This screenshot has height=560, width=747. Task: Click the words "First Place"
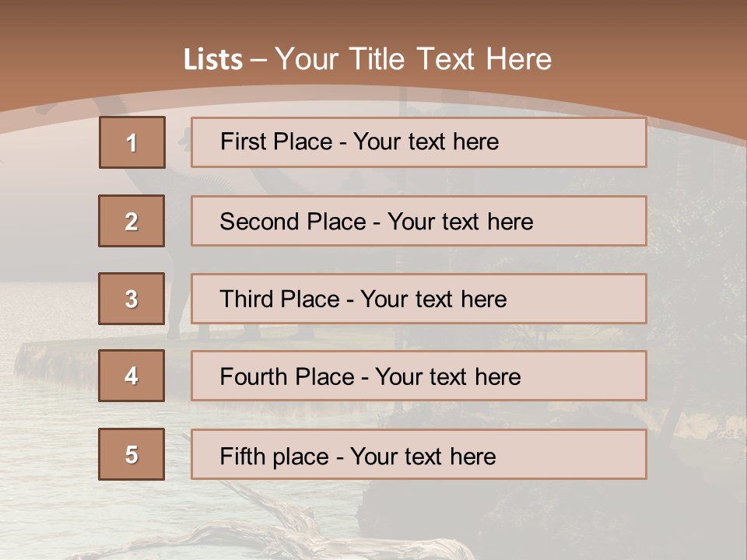click(x=278, y=142)
